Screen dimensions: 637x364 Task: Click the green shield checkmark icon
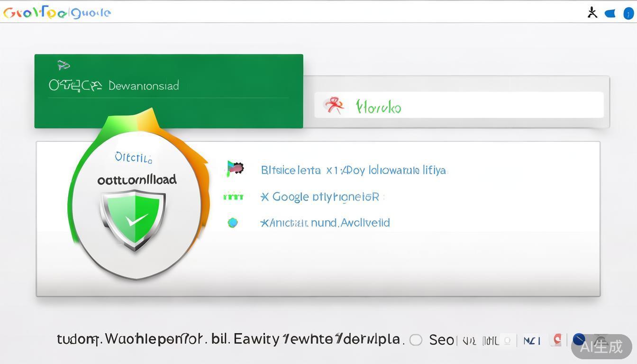(133, 220)
